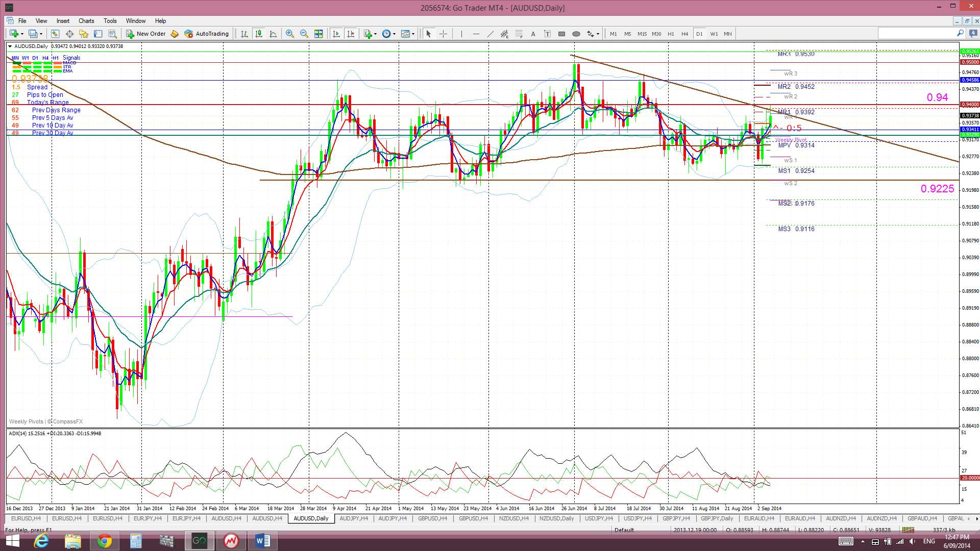The image size is (980, 551).
Task: Open the tile windows icon
Action: 318,34
